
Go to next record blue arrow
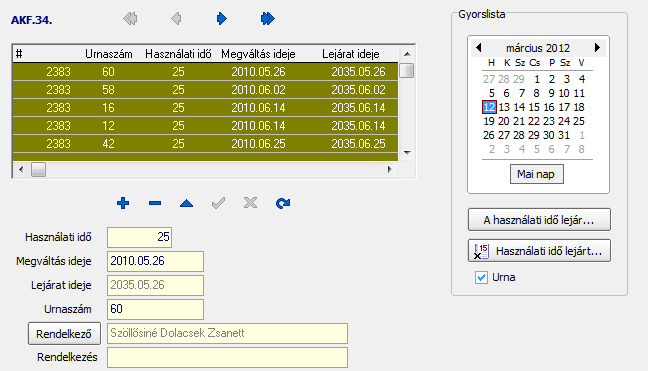(222, 19)
